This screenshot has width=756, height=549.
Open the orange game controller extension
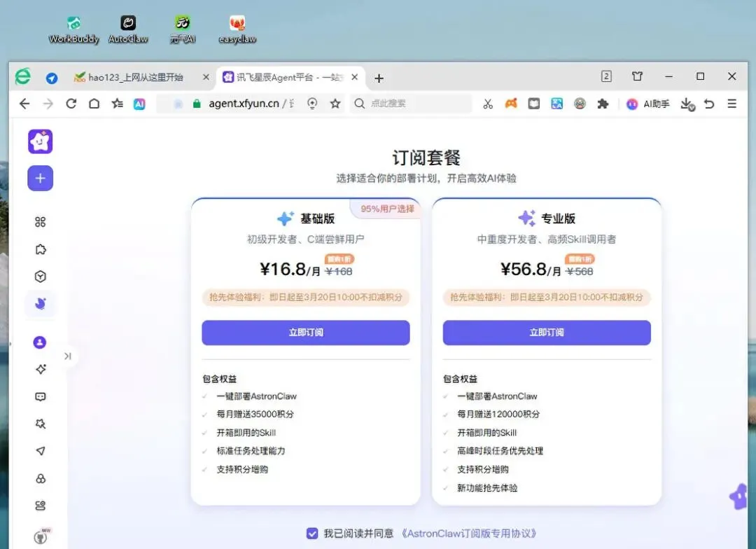pos(511,103)
